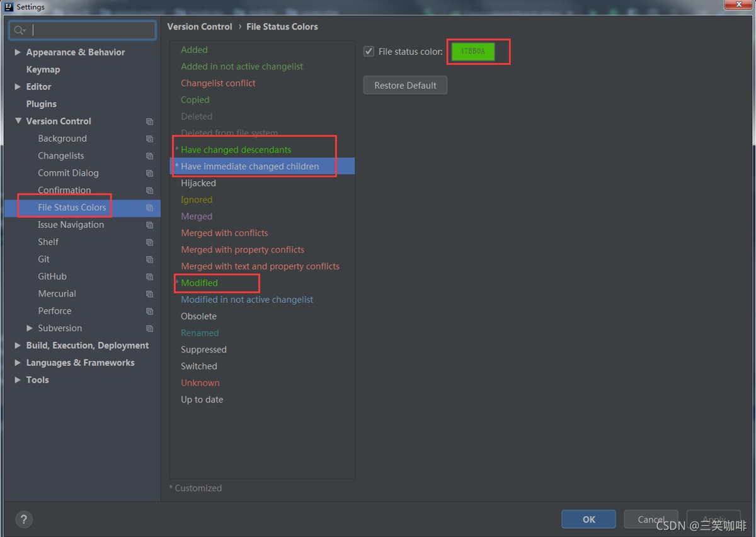Select the Suppressed status
The width and height of the screenshot is (756, 537).
[203, 349]
